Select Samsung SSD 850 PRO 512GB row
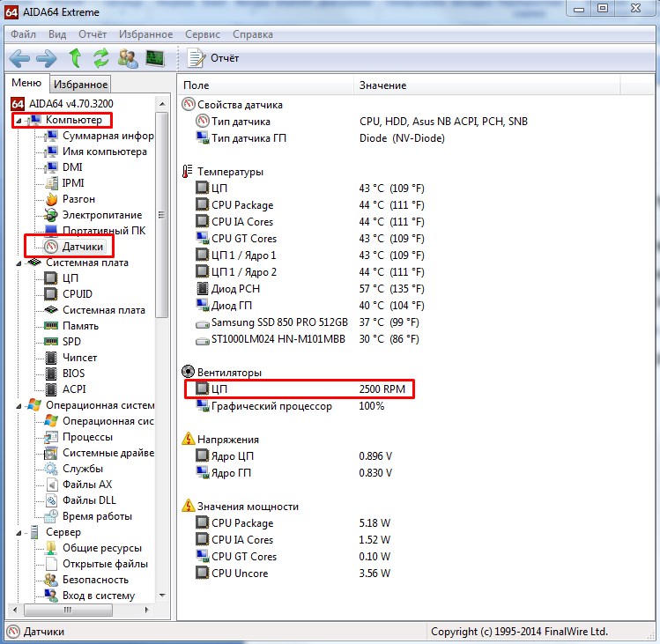 point(308,322)
